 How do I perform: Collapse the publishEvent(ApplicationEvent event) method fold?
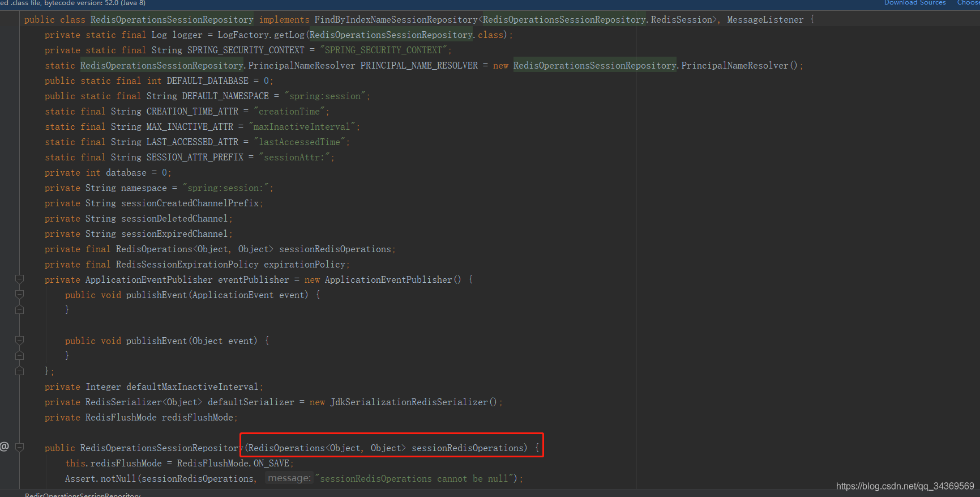19,295
